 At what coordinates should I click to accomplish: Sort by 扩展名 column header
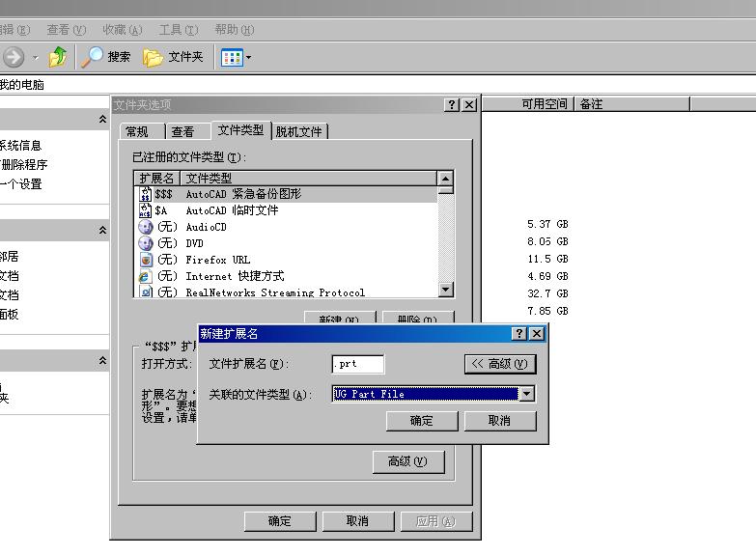click(156, 179)
